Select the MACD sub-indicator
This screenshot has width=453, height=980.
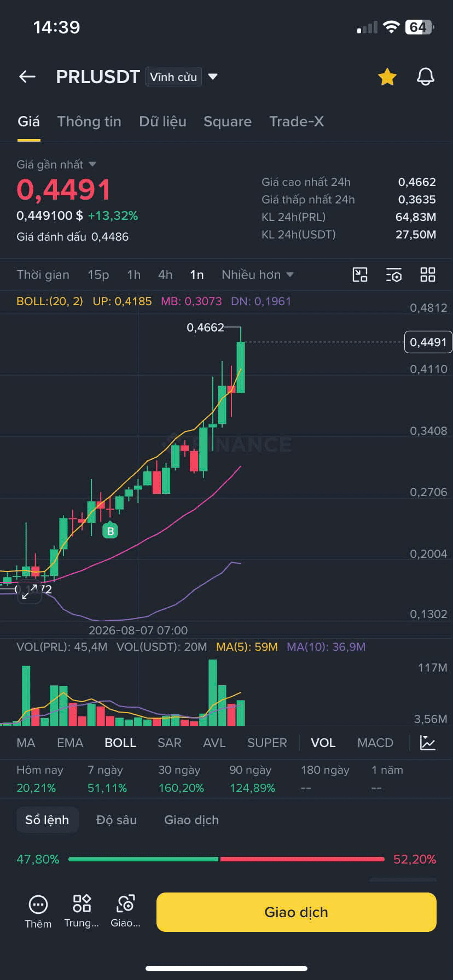point(375,743)
